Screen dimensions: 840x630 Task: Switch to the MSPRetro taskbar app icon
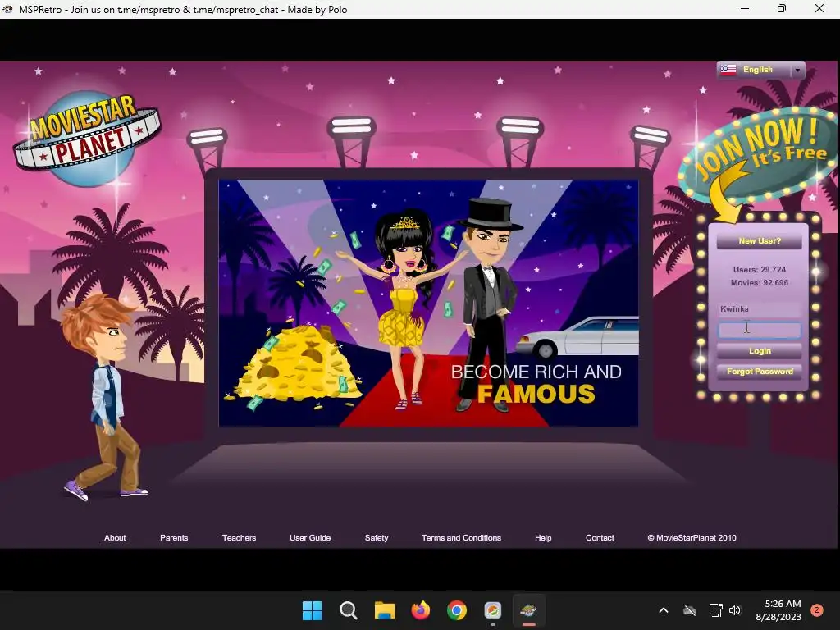[529, 610]
